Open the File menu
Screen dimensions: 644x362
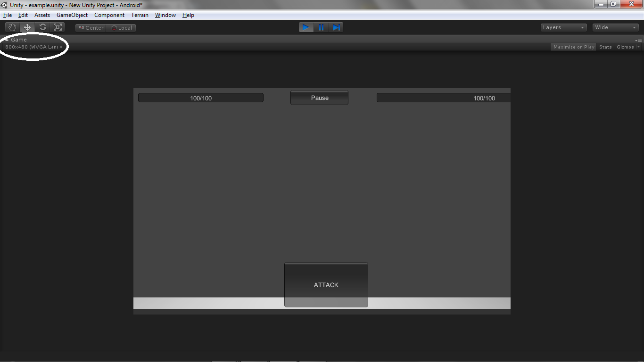(x=8, y=15)
